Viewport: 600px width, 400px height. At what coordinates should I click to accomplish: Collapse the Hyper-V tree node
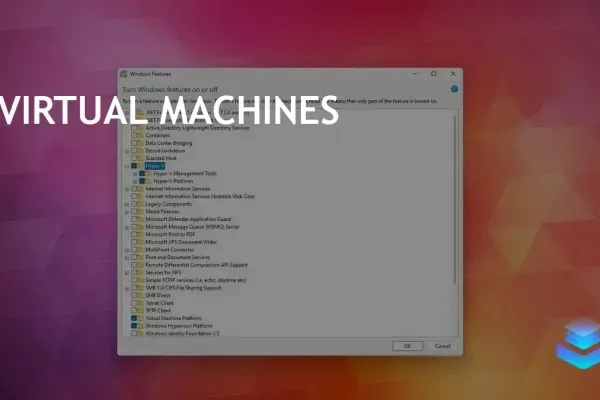[127, 166]
